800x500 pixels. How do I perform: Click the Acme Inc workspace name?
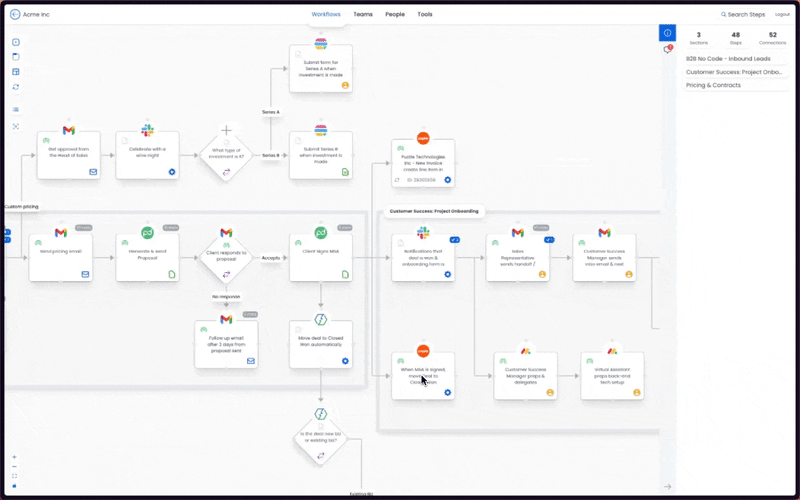click(x=36, y=14)
